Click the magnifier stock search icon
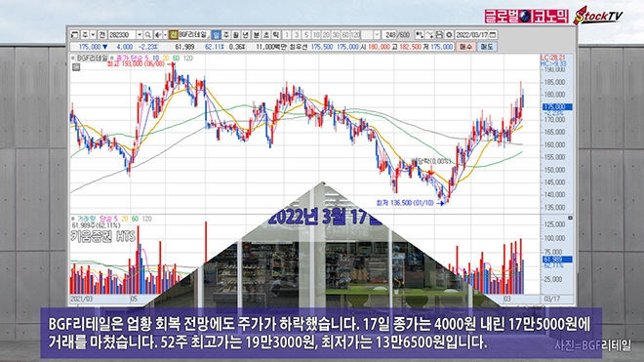Image resolution: width=644 pixels, height=362 pixels. point(148,35)
